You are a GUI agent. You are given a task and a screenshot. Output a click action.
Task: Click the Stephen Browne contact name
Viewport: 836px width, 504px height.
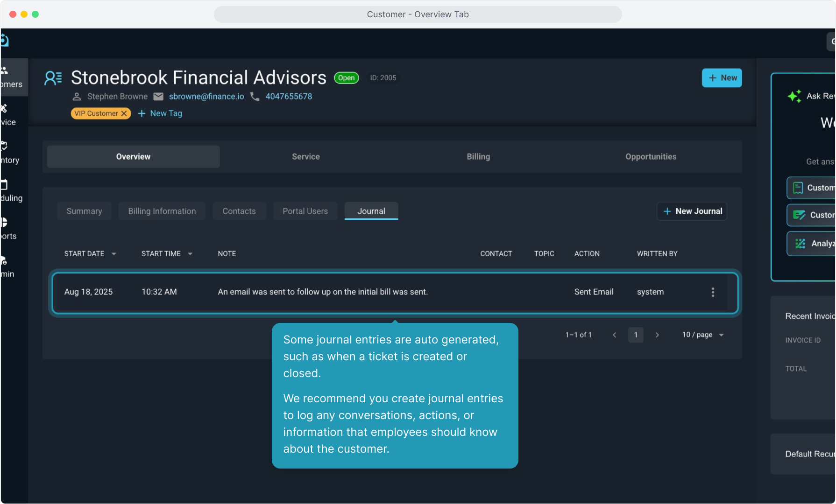coord(118,97)
